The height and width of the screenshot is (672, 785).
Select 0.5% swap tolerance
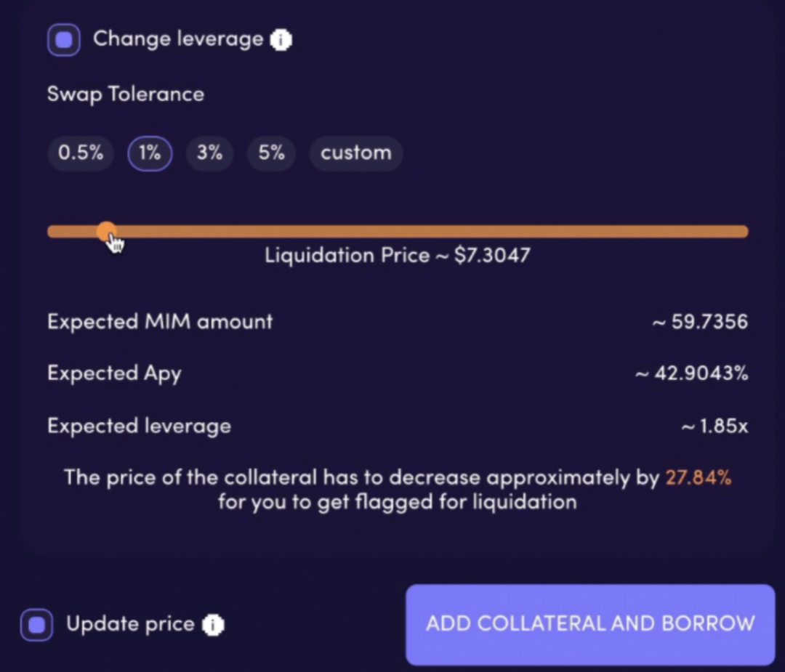pyautogui.click(x=81, y=153)
